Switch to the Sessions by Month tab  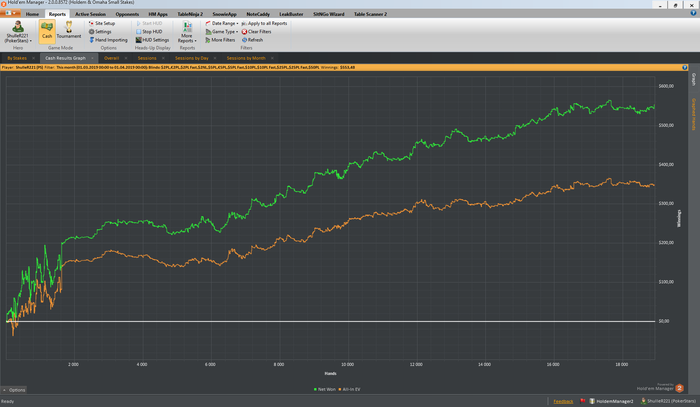click(x=246, y=58)
